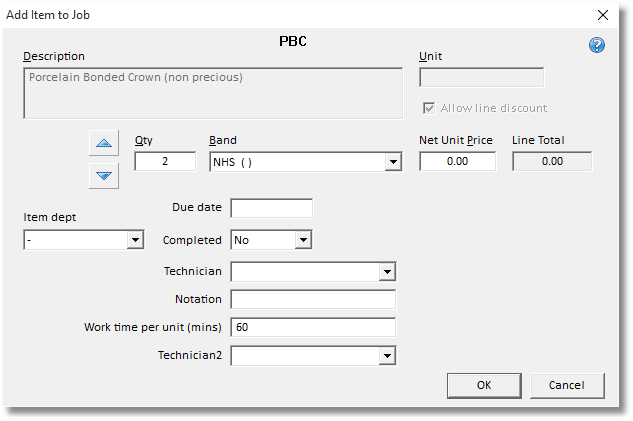Click the Line Total field
Viewport: 633px width, 421px height.
point(552,162)
